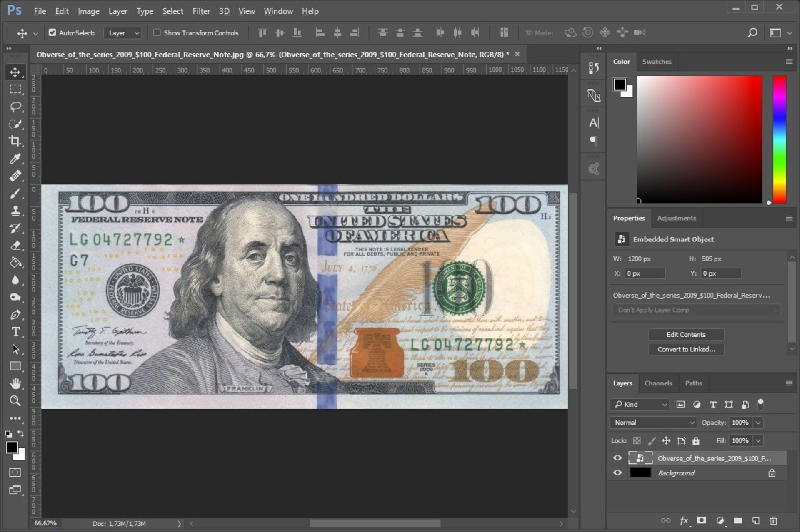Switch to the Channels tab
This screenshot has width=800, height=532.
pos(658,383)
